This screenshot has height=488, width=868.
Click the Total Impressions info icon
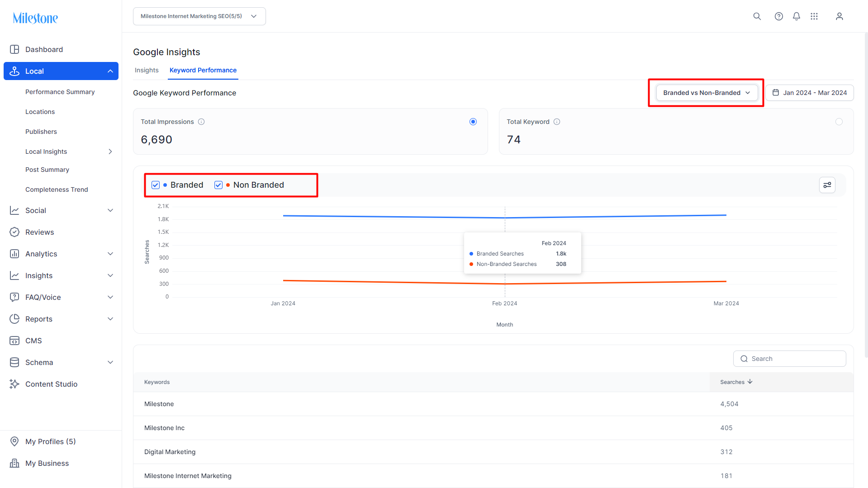[x=201, y=122]
